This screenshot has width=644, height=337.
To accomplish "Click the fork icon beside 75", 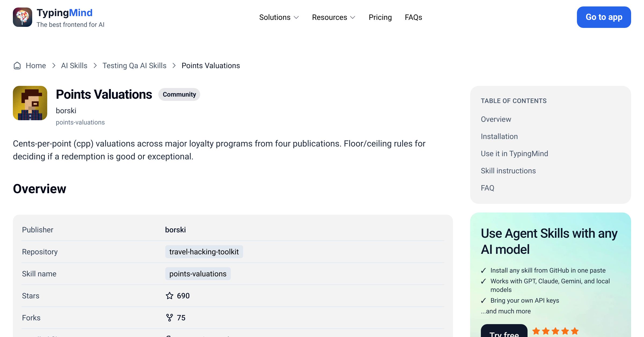I will coord(170,318).
